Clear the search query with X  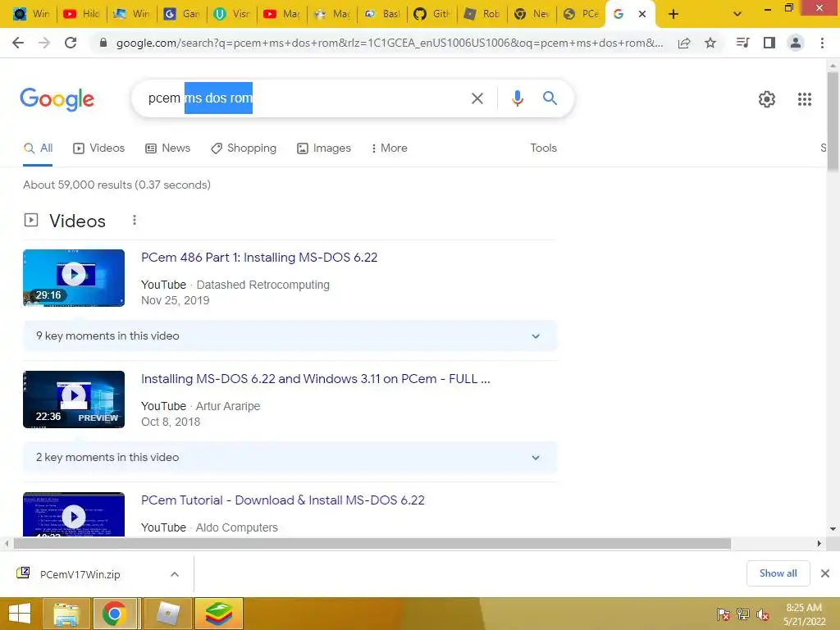pos(477,98)
